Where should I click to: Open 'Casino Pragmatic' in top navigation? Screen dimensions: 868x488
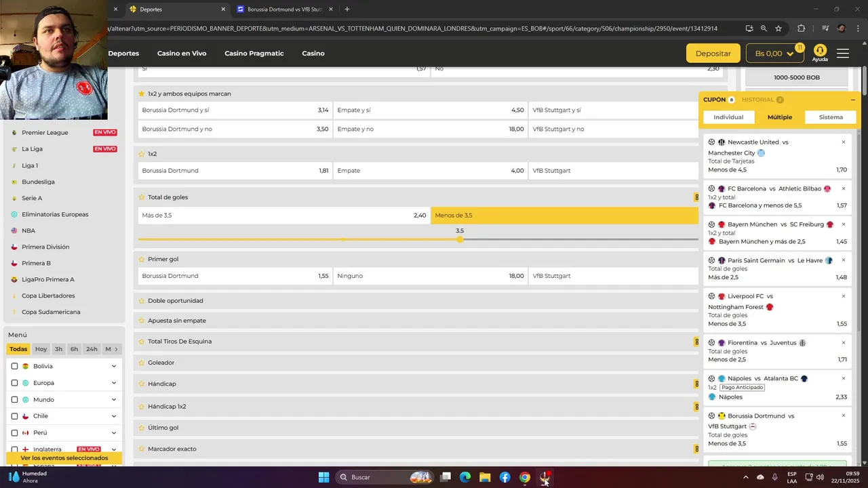click(254, 54)
